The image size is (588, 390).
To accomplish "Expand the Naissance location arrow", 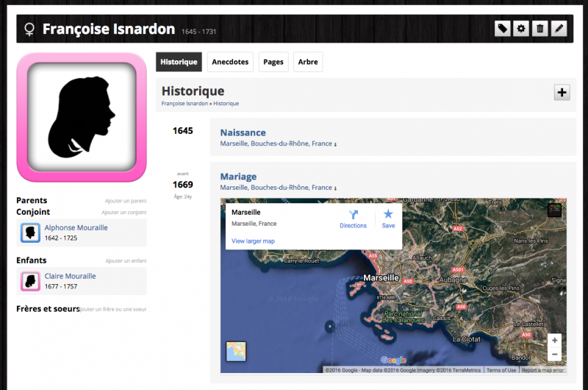I will [x=336, y=144].
